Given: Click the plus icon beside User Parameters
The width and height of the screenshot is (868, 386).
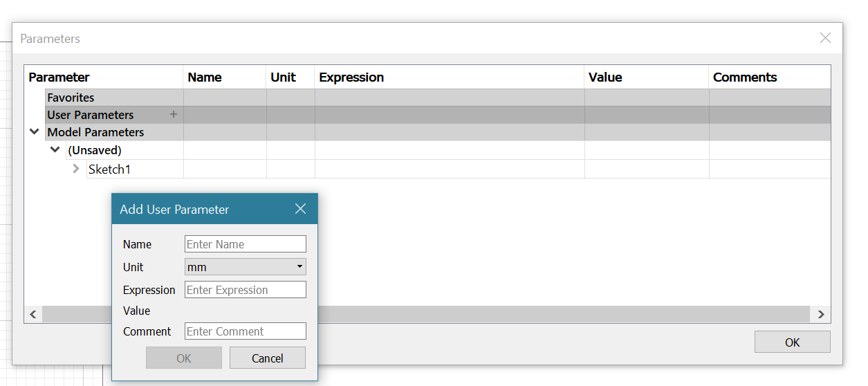Looking at the screenshot, I should [x=174, y=115].
